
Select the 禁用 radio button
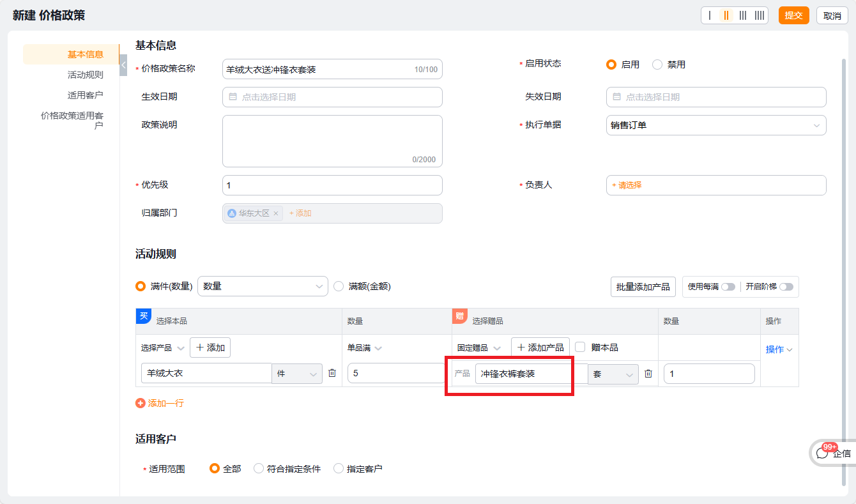pyautogui.click(x=657, y=65)
